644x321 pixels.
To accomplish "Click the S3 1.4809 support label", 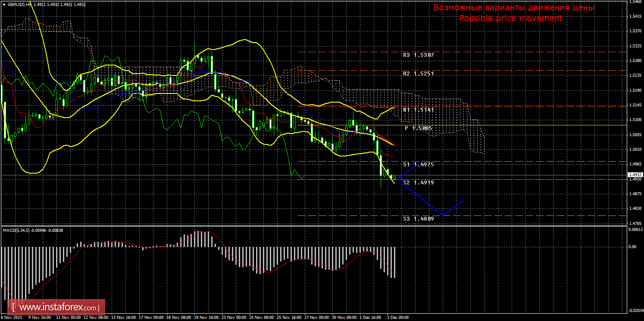I will tap(418, 219).
